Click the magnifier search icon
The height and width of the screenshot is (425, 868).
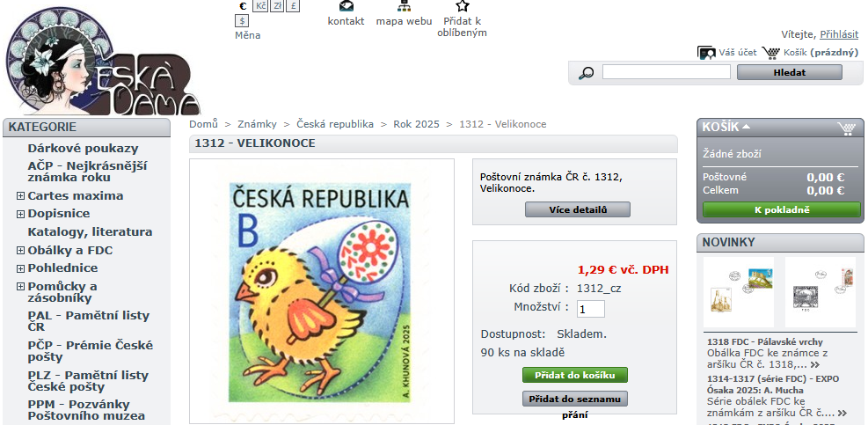click(586, 72)
